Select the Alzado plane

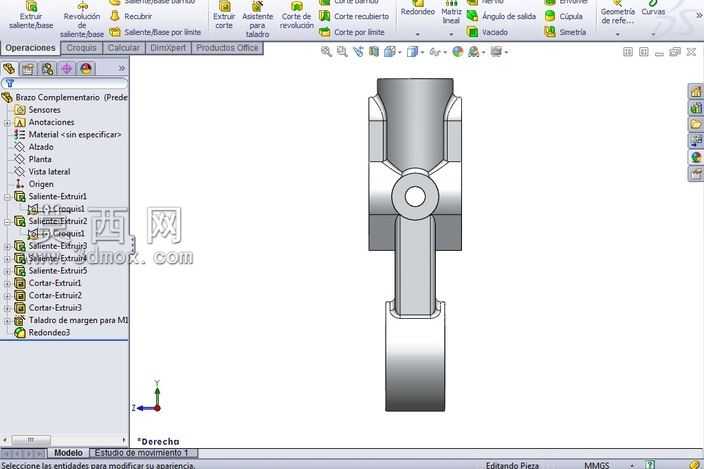coord(34,147)
